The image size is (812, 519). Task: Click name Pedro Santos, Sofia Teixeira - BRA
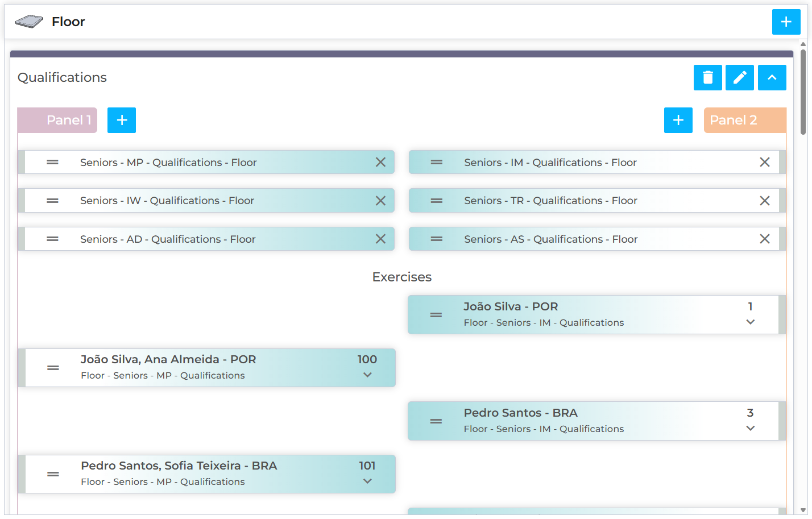click(179, 466)
